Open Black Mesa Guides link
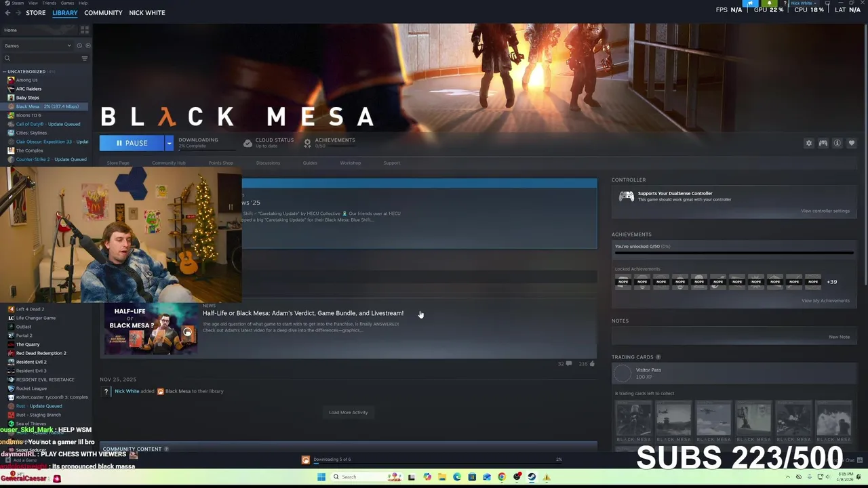Image resolution: width=868 pixels, height=488 pixels. [x=310, y=163]
